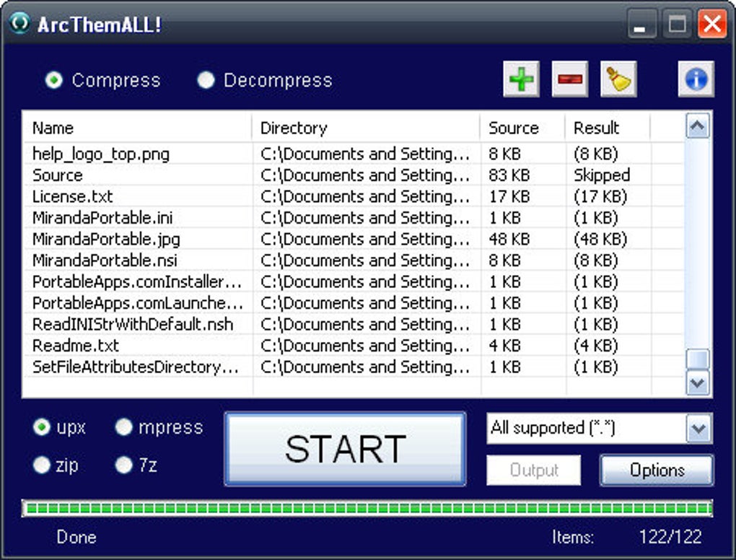Image resolution: width=736 pixels, height=560 pixels.
Task: Click the 4 KB source size cell
Action: 504,346
